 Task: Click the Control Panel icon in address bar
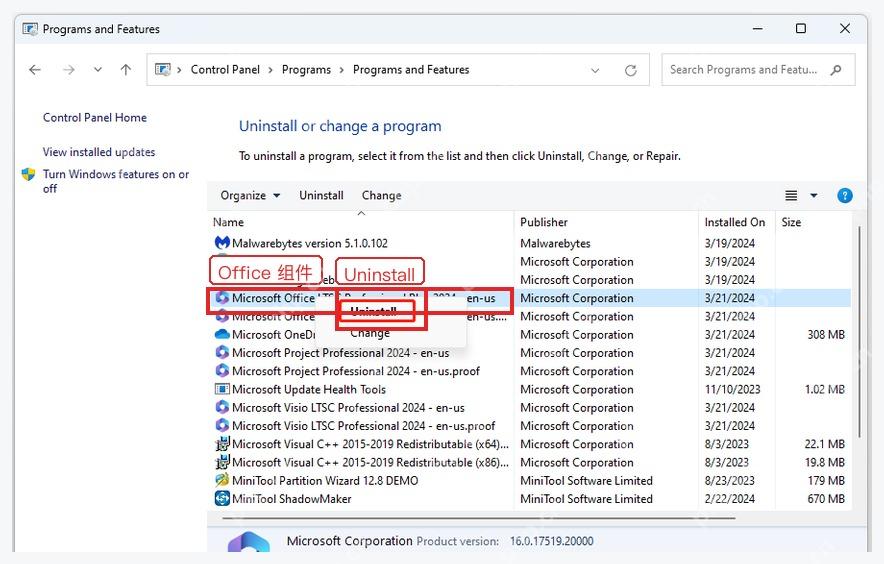click(x=162, y=70)
